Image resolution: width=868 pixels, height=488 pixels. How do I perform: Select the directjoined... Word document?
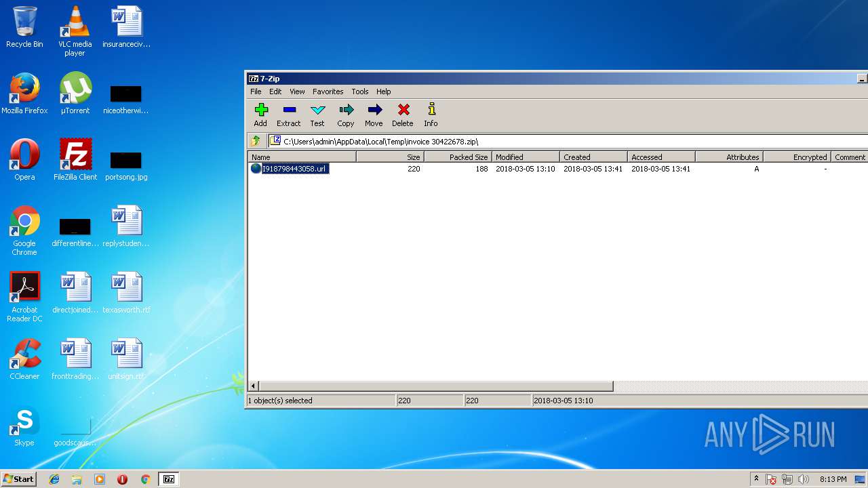(x=75, y=293)
